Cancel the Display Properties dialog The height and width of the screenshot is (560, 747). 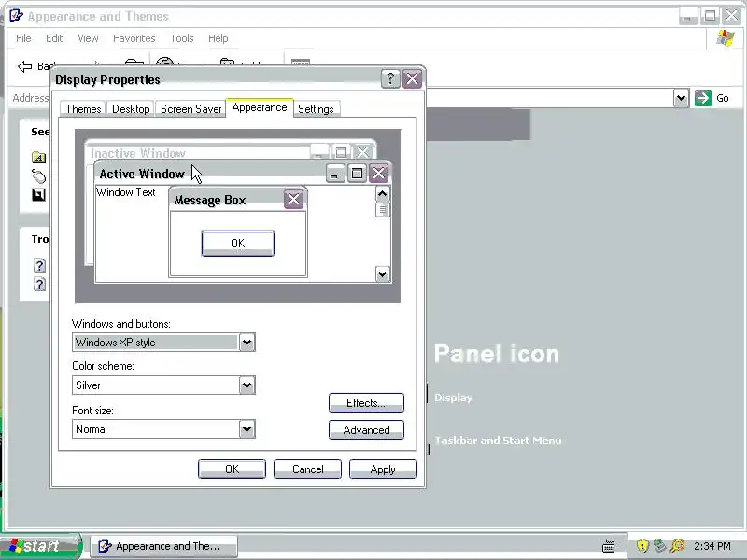(x=307, y=469)
